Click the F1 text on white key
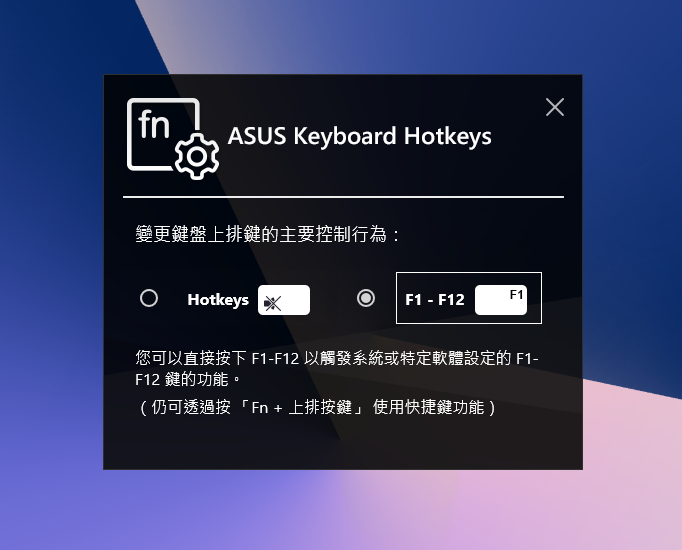This screenshot has height=550, width=682. point(516,295)
